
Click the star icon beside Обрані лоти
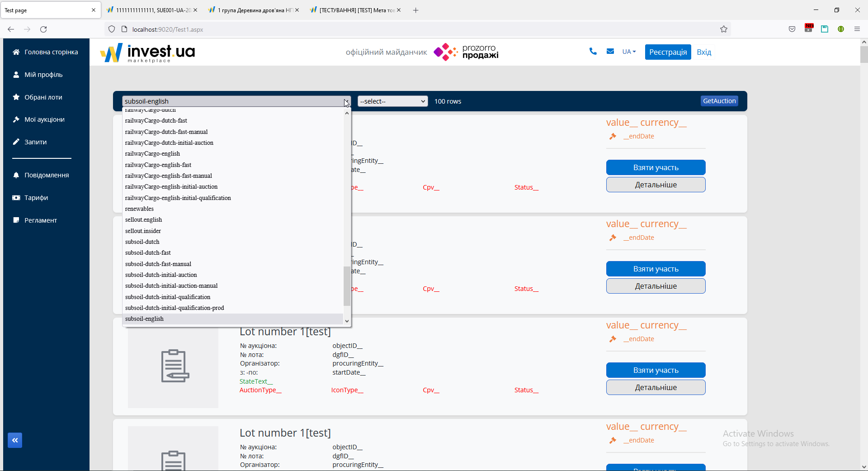(16, 97)
